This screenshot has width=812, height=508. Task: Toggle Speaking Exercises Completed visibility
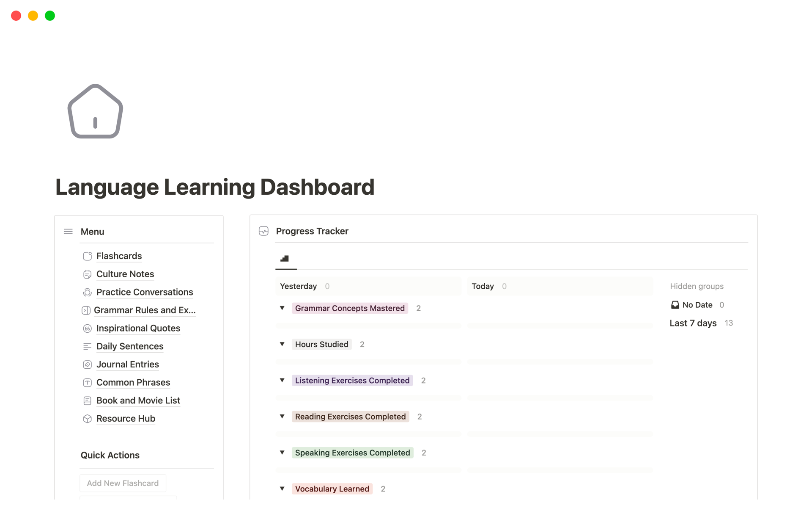pyautogui.click(x=283, y=453)
